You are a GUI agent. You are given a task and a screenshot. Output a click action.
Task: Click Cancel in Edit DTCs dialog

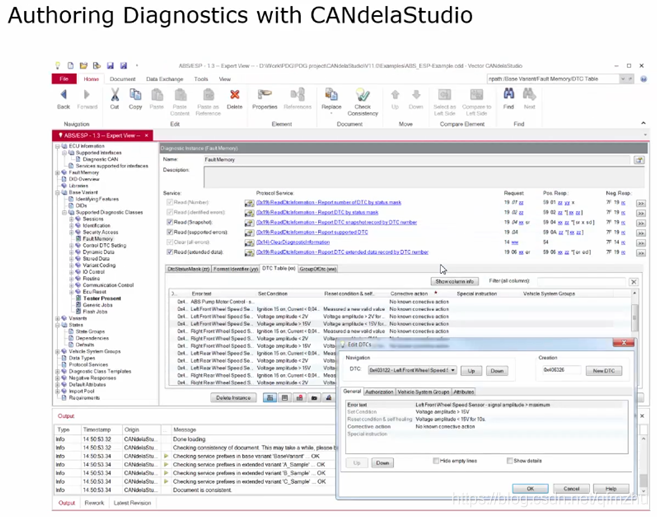pyautogui.click(x=571, y=489)
